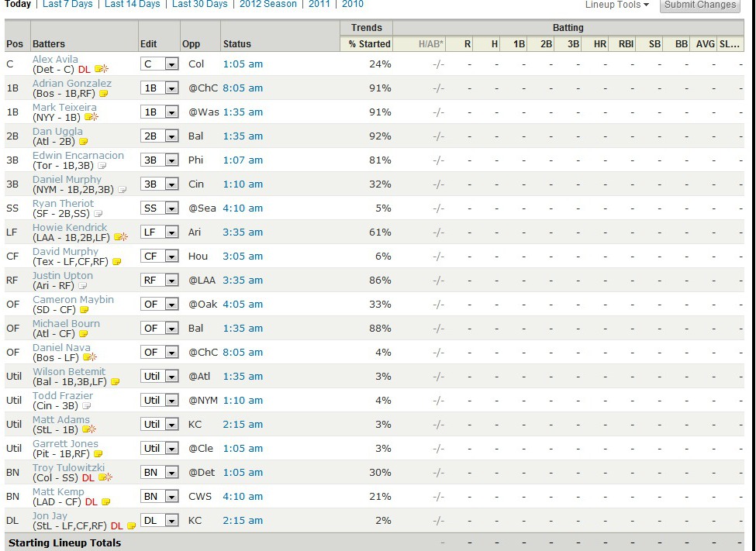Open Garrett Jones' player link

(65, 444)
